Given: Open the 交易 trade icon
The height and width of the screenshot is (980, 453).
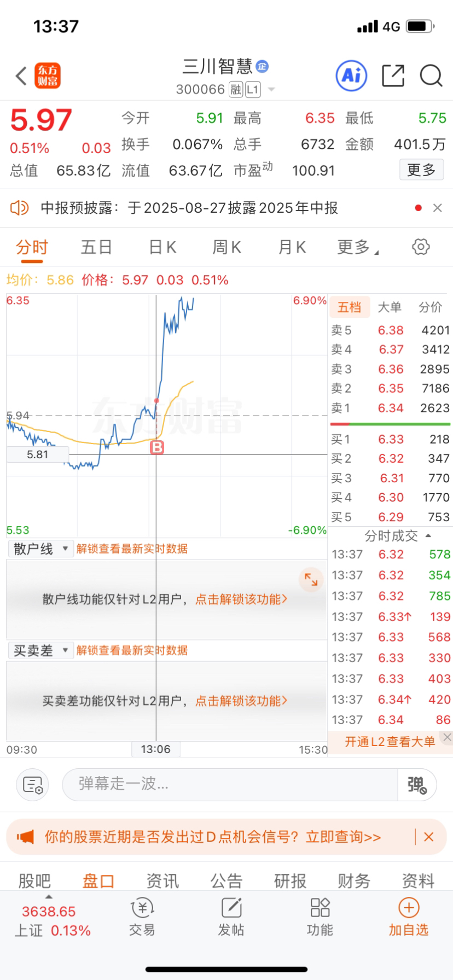Looking at the screenshot, I should click(x=142, y=908).
